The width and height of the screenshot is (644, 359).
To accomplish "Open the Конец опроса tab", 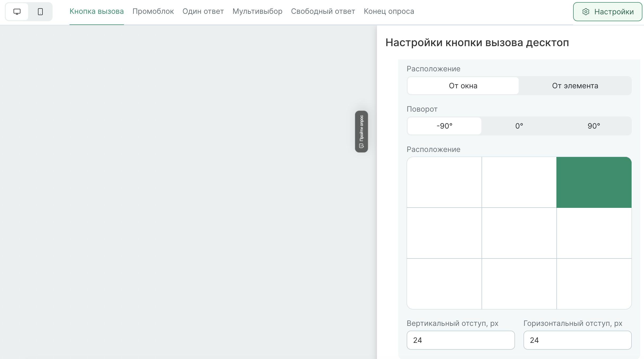I will (389, 11).
